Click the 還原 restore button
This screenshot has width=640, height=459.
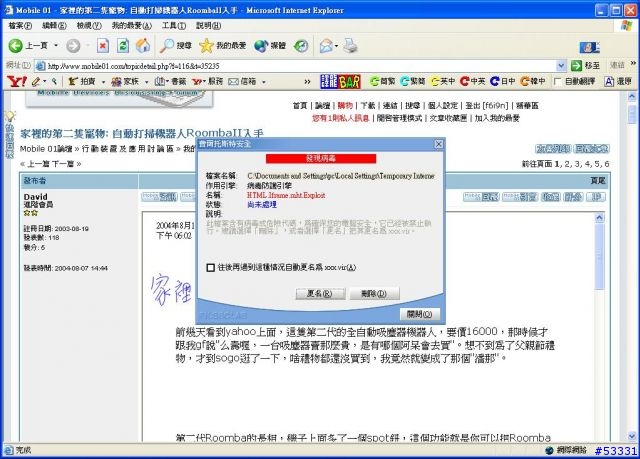pyautogui.click(x=618, y=82)
